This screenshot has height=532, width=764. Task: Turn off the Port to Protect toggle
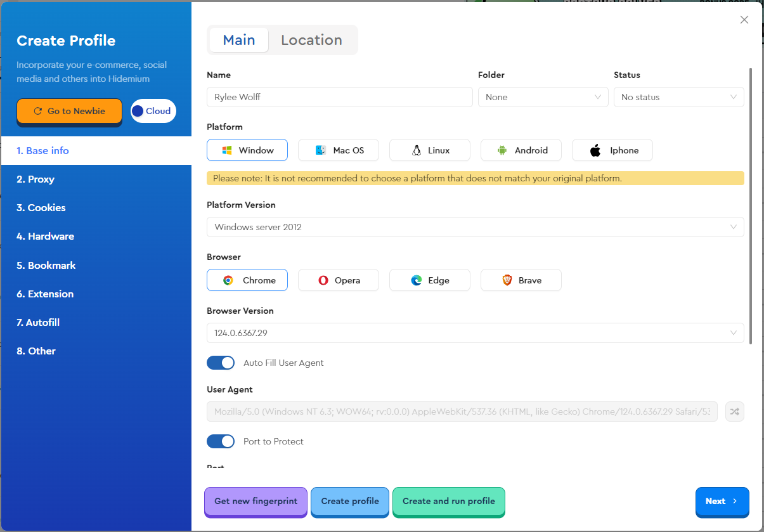[x=221, y=441]
